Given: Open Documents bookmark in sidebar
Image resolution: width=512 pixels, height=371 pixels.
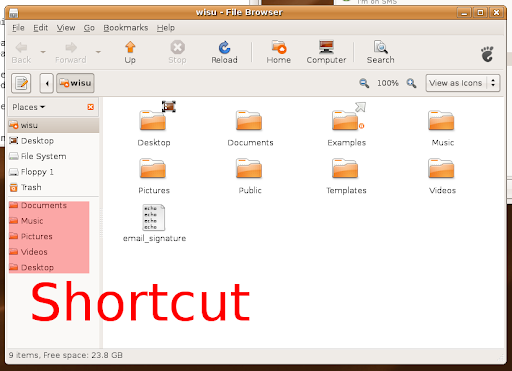Looking at the screenshot, I should tap(53, 205).
